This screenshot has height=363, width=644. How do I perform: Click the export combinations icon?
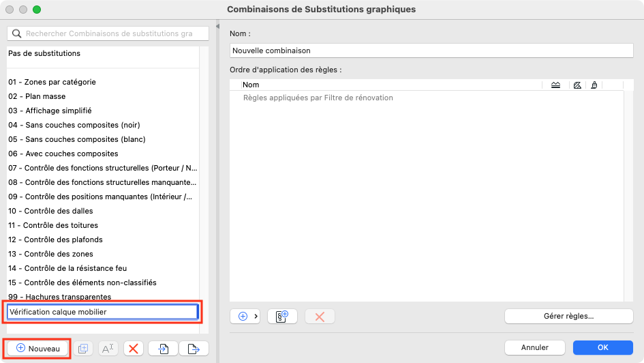point(194,349)
